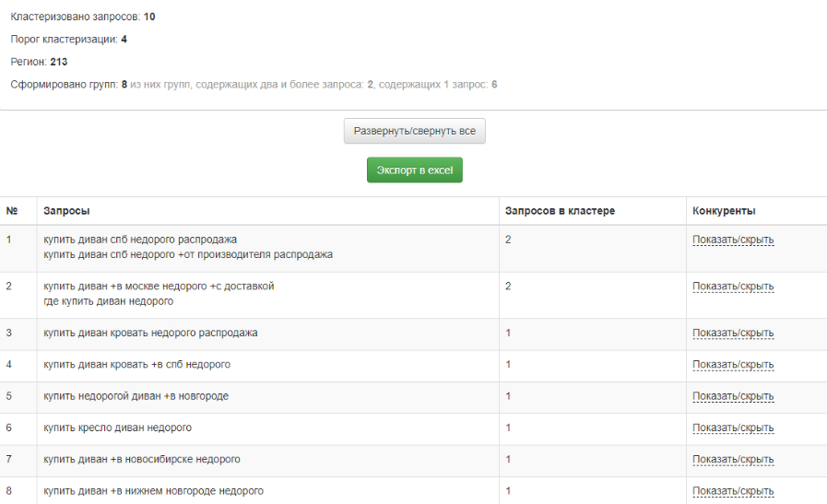Click query text 'где купить диван недорого'
827x504 pixels.
[108, 300]
